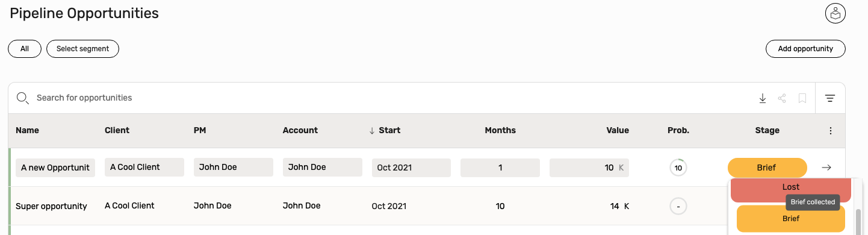868x235 pixels.
Task: Choose the Brief option in stage list
Action: pyautogui.click(x=791, y=219)
